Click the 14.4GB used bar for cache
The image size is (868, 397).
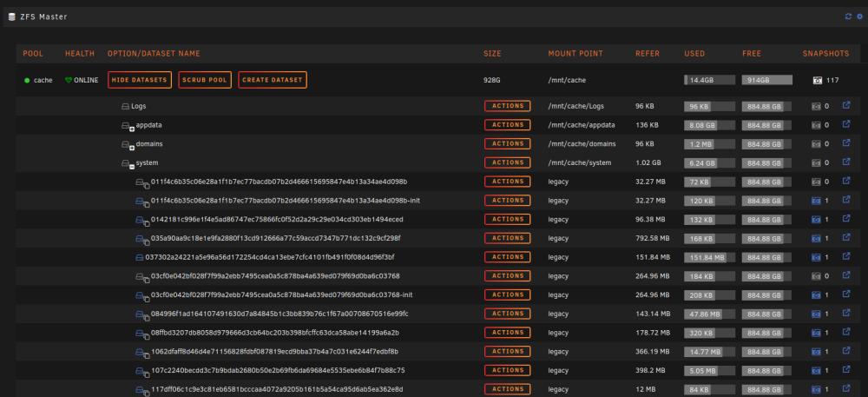click(710, 80)
